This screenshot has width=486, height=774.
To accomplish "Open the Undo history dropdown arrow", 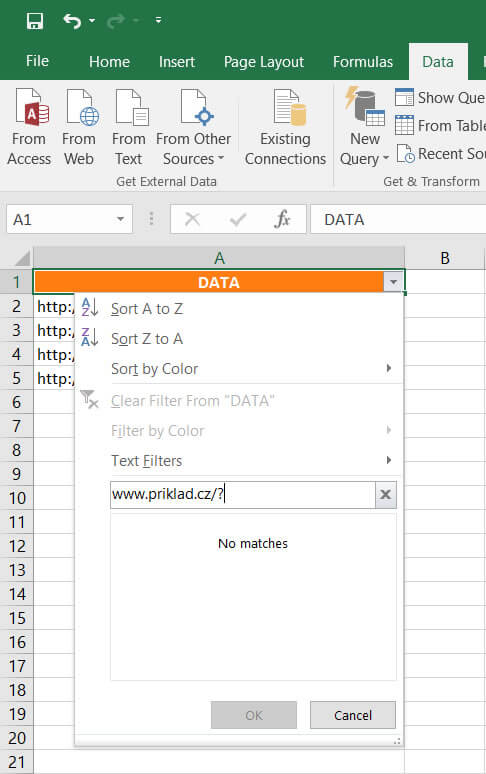I will pos(92,21).
